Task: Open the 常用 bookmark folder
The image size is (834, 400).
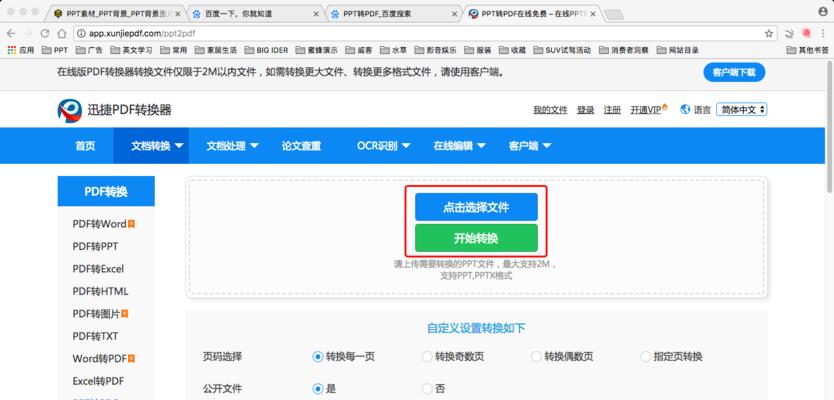Action: coord(173,50)
